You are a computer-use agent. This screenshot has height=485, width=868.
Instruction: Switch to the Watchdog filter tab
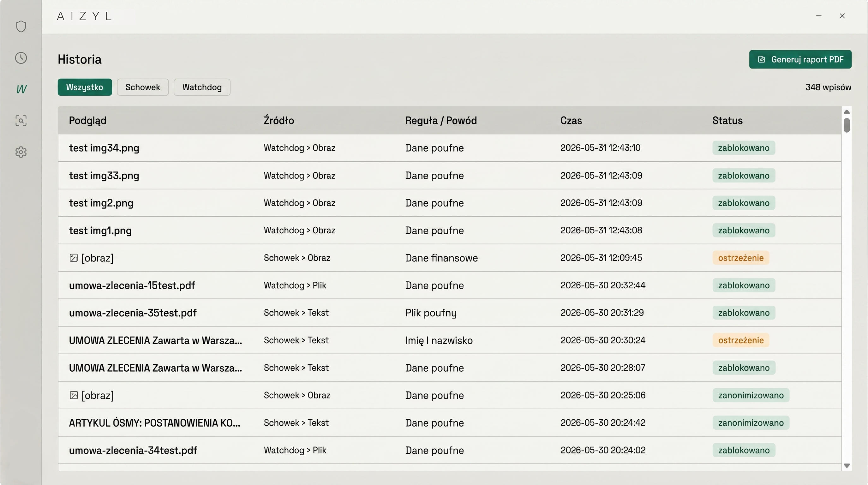pyautogui.click(x=202, y=87)
